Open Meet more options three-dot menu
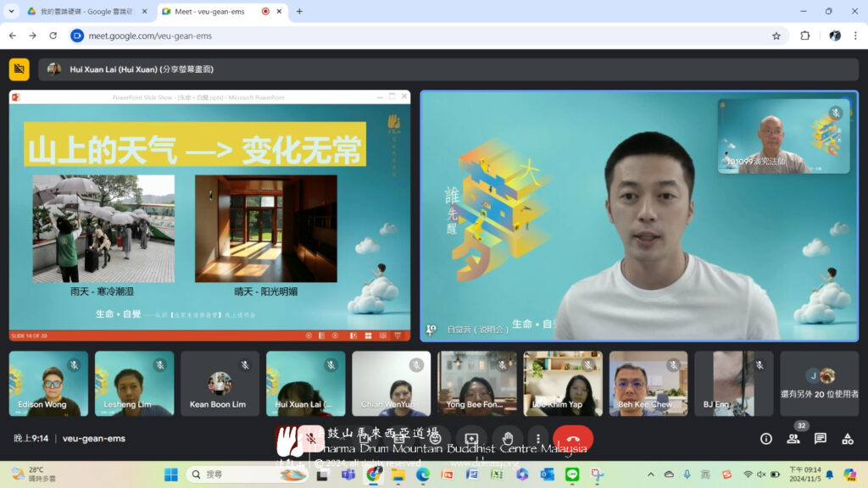The width and height of the screenshot is (868, 488). 537,439
